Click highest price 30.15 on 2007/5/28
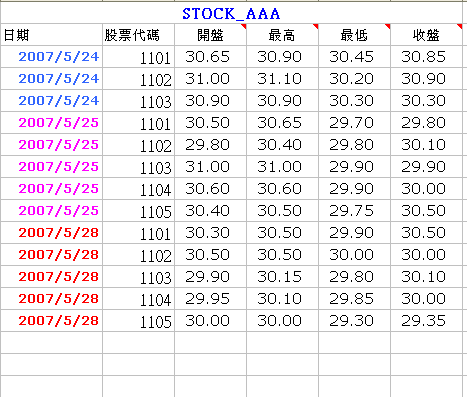 (282, 277)
